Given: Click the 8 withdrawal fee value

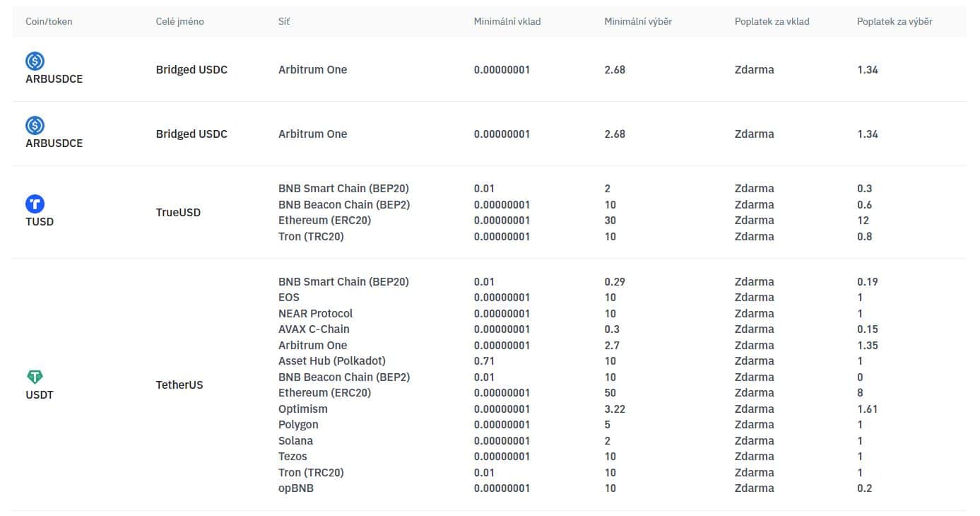Looking at the screenshot, I should (x=860, y=393).
